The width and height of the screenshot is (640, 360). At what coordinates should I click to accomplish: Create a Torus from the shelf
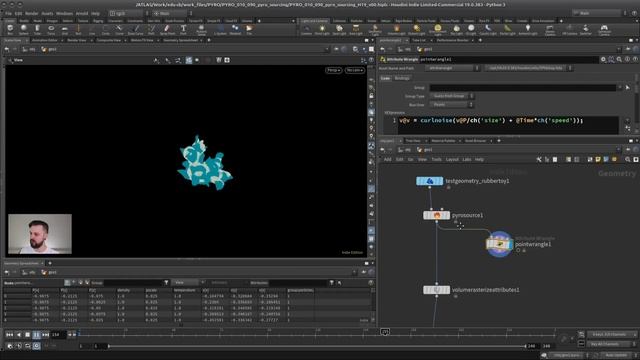51,29
